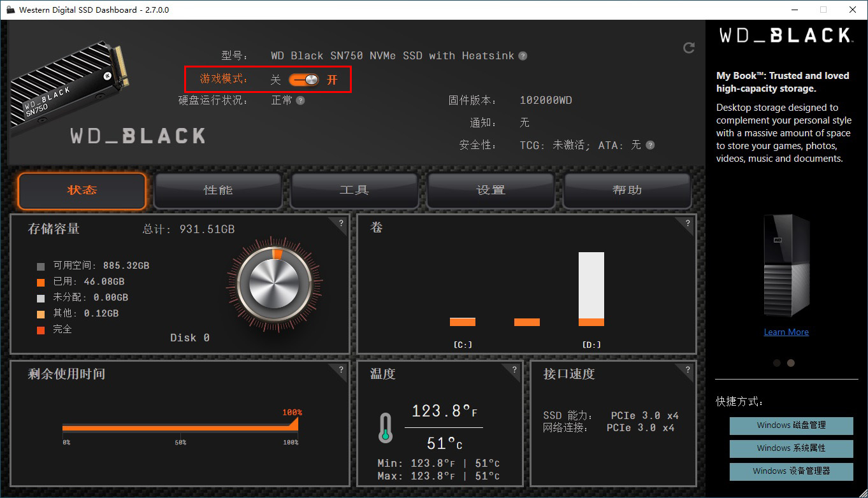Click the 未分配 legend swatch
Image resolution: width=868 pixels, height=498 pixels.
click(x=41, y=298)
